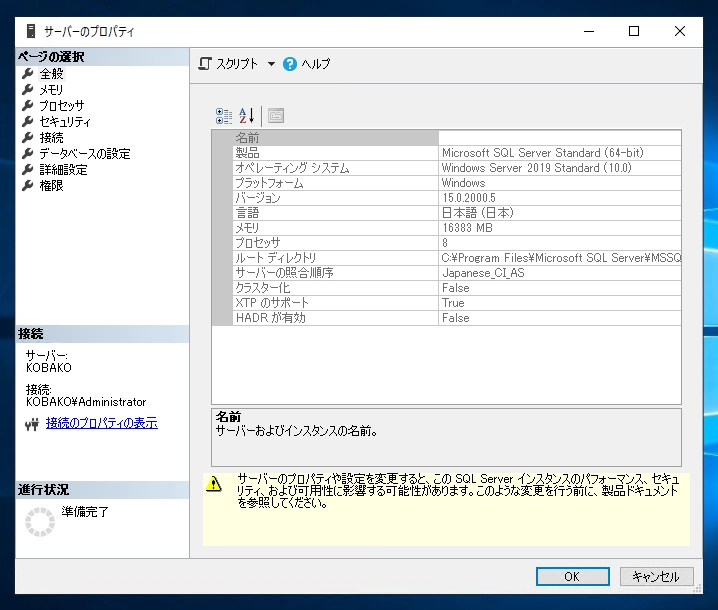This screenshot has height=610, width=718.
Task: Open the 権限 page
Action: pos(51,185)
